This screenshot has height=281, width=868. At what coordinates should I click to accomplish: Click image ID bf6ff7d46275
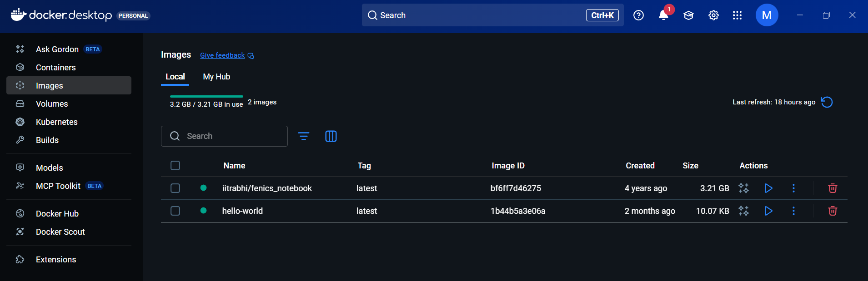click(516, 188)
